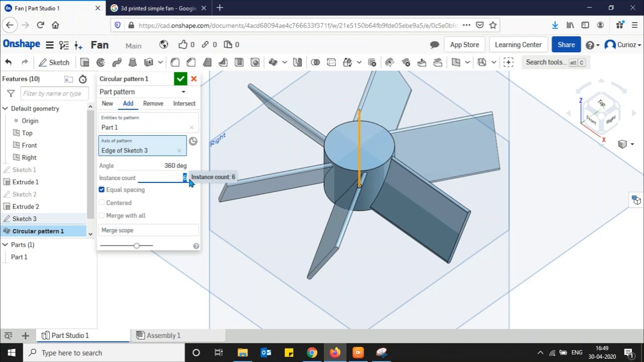Open the versions and history icon

click(64, 45)
